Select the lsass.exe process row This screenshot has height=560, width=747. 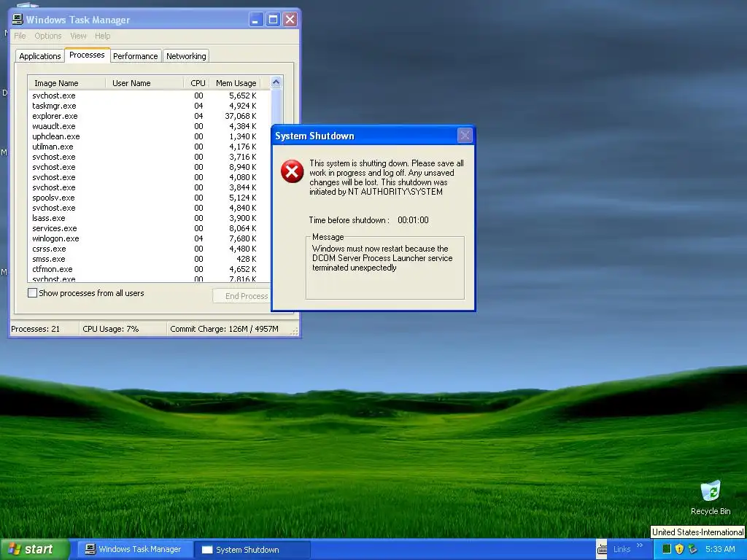(149, 218)
